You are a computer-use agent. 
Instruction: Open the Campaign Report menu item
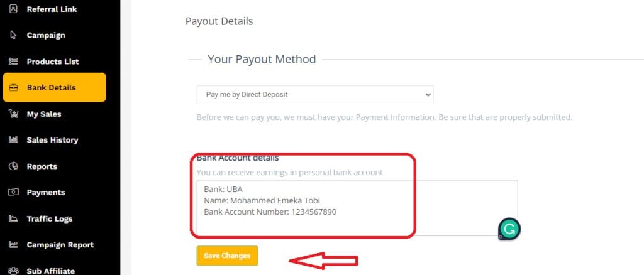(60, 245)
